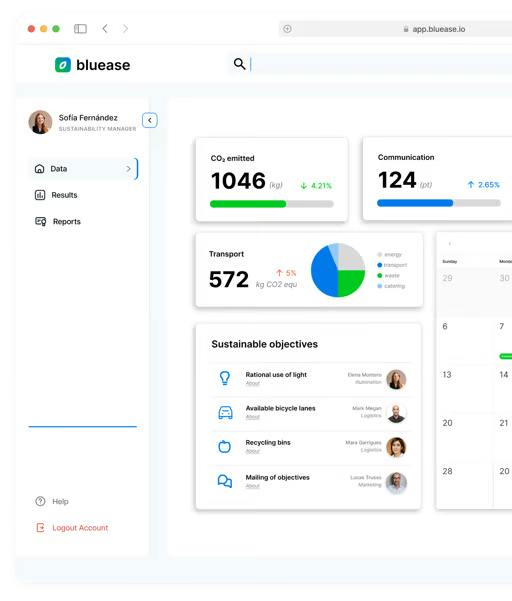
Task: Select day 28 in the calendar
Action: coord(447,471)
